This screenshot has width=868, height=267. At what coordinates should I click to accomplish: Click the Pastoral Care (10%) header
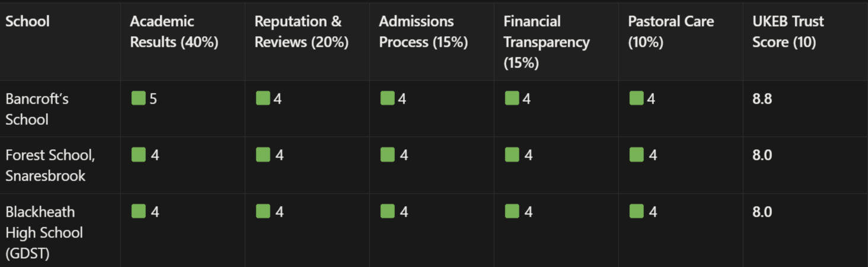click(671, 32)
